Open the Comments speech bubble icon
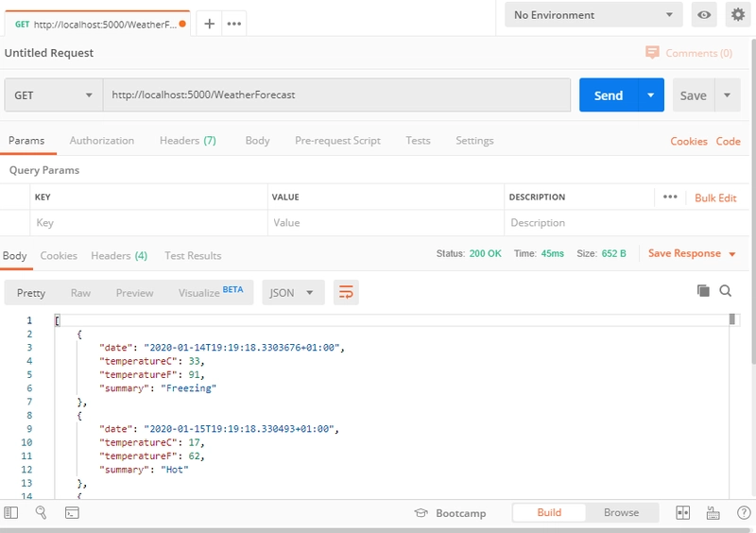This screenshot has height=533, width=756. coord(652,52)
